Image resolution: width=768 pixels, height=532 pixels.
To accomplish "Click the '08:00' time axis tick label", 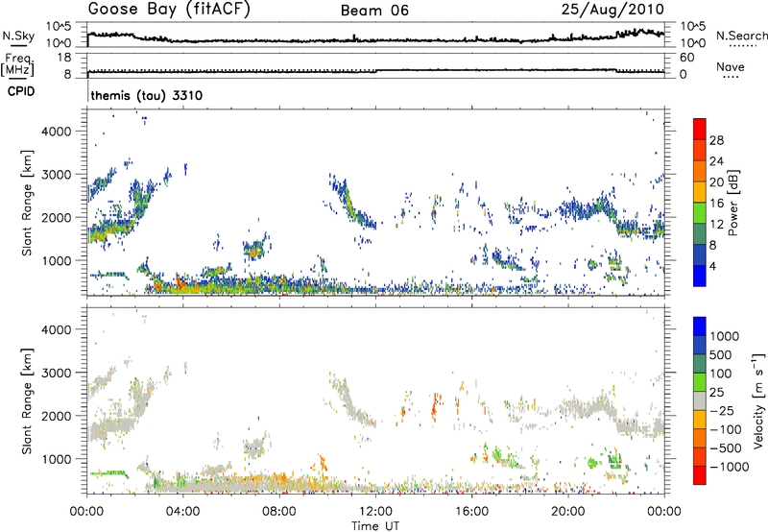I will [x=279, y=512].
